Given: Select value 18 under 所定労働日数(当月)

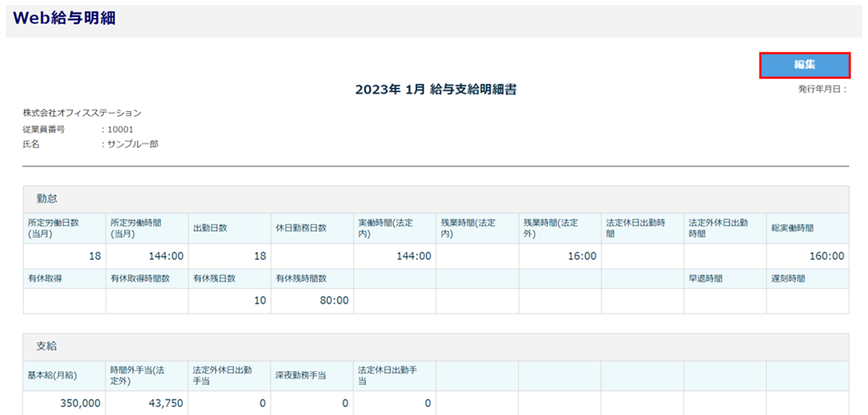Looking at the screenshot, I should tap(94, 256).
